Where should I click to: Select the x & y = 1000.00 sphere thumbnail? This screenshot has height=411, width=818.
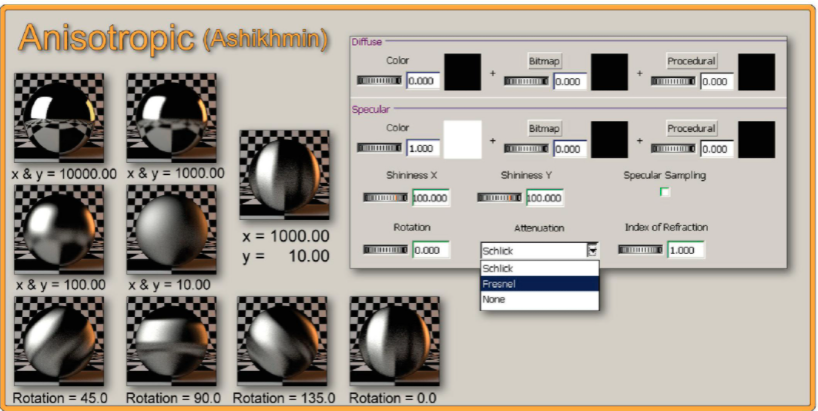(x=171, y=118)
